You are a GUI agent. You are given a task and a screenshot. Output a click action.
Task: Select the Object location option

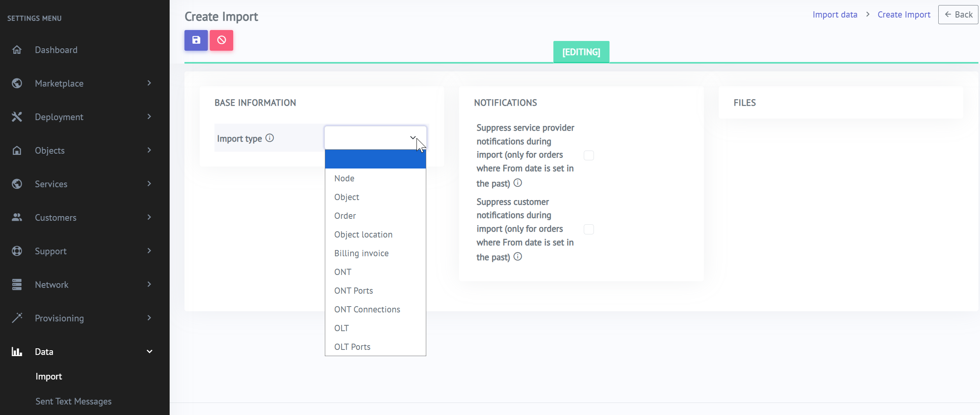(x=363, y=235)
